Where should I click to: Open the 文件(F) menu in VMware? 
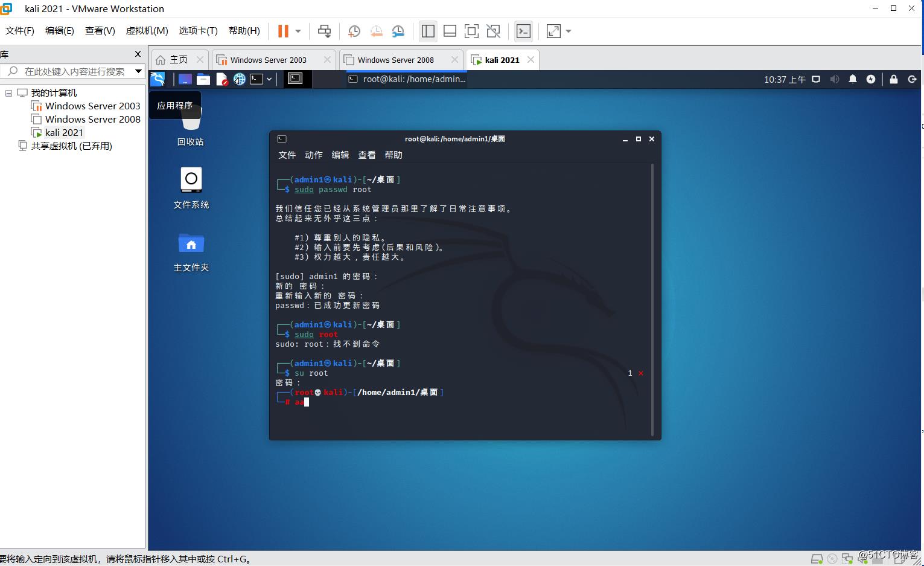20,30
